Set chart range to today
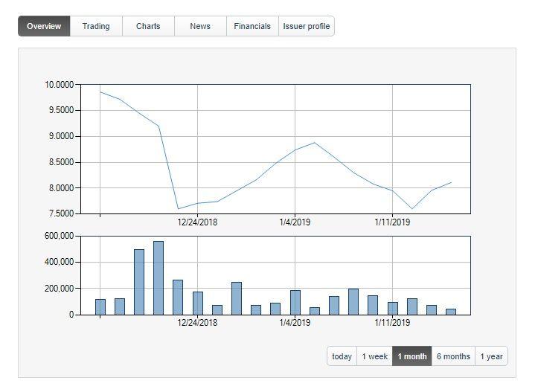 [342, 356]
